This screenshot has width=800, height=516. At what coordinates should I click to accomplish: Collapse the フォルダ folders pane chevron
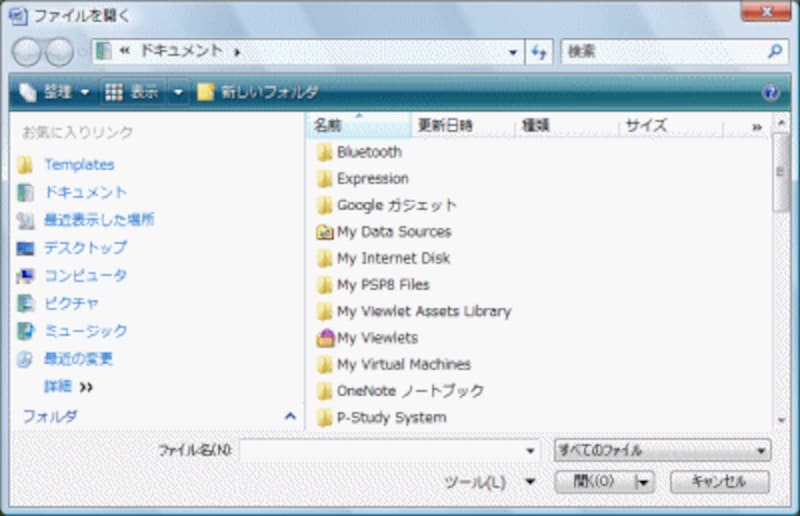click(290, 416)
